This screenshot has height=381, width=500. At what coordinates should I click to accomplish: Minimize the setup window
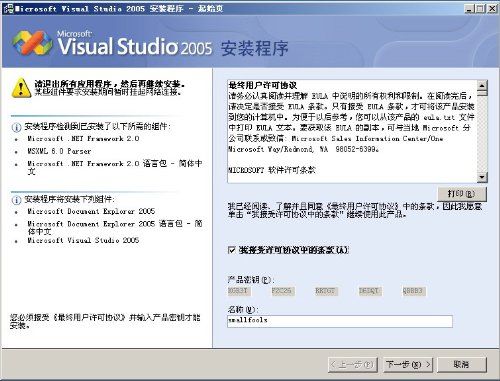(469, 9)
